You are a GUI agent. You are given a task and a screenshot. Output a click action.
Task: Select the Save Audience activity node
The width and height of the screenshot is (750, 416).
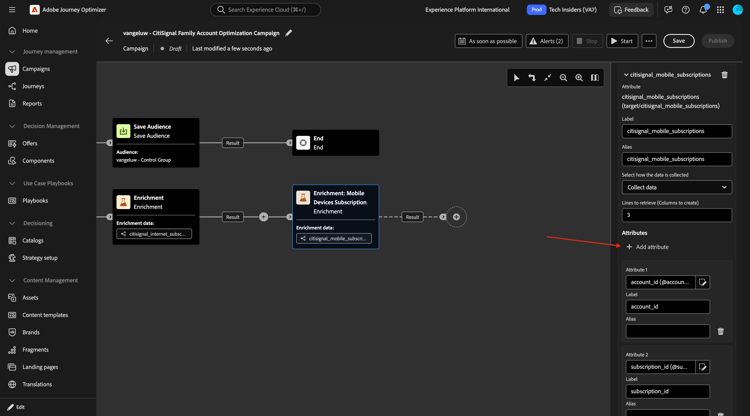point(156,143)
